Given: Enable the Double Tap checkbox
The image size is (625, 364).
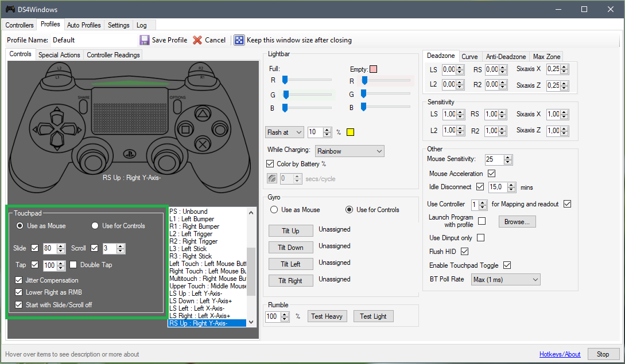Looking at the screenshot, I should coord(73,265).
